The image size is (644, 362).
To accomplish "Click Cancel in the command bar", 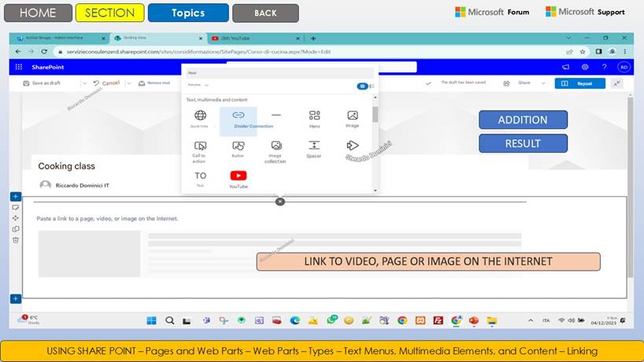I will pyautogui.click(x=106, y=83).
